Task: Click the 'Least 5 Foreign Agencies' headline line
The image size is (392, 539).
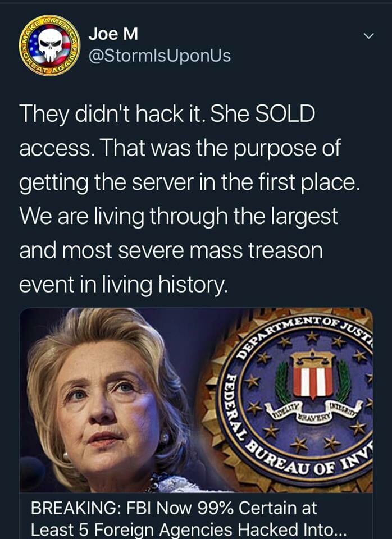Action: [x=189, y=529]
